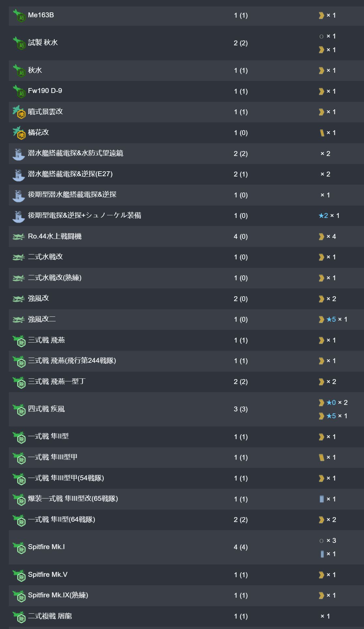
Task: Click the 潜水艦搭載電探&逆探(E27) name
Action: (x=70, y=174)
